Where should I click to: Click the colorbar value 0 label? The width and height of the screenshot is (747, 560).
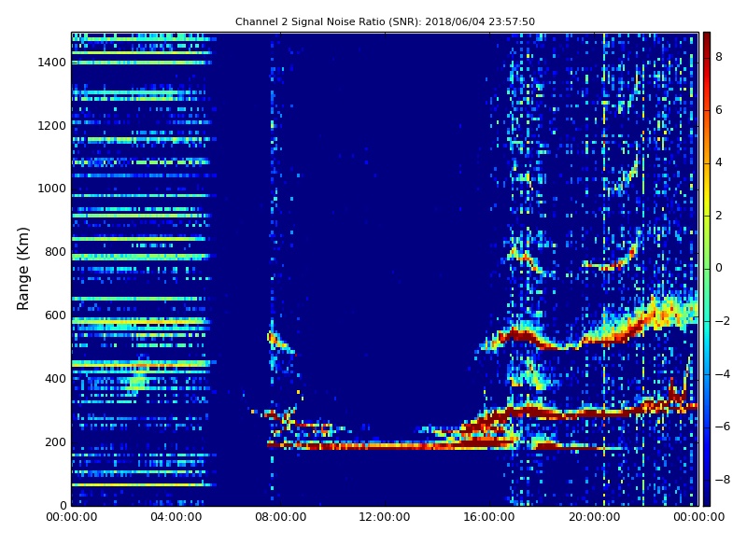point(719,268)
